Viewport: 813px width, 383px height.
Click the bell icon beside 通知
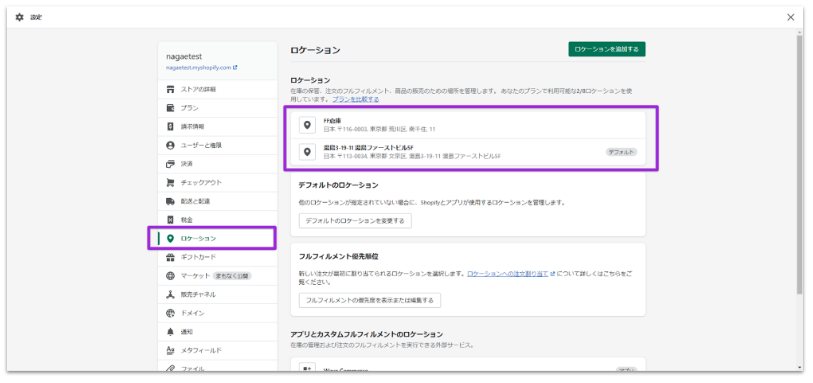(170, 332)
